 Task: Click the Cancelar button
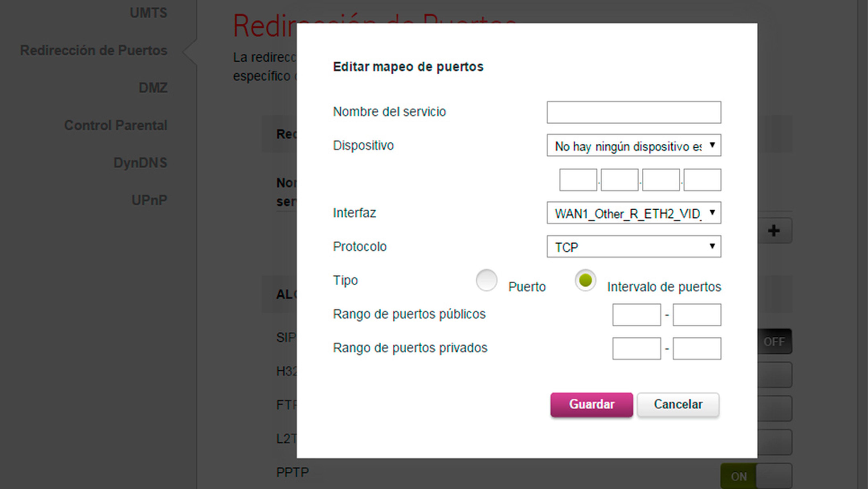pos(678,404)
